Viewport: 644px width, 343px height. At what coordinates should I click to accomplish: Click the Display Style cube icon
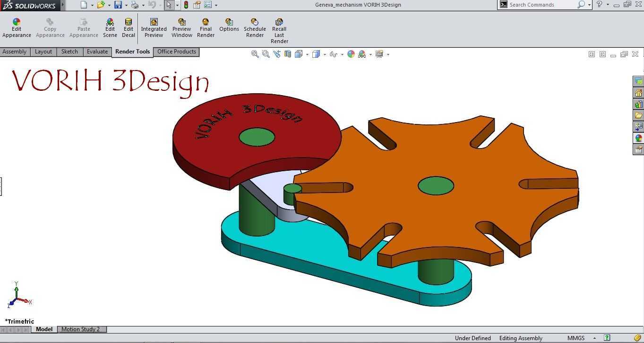[x=316, y=54]
